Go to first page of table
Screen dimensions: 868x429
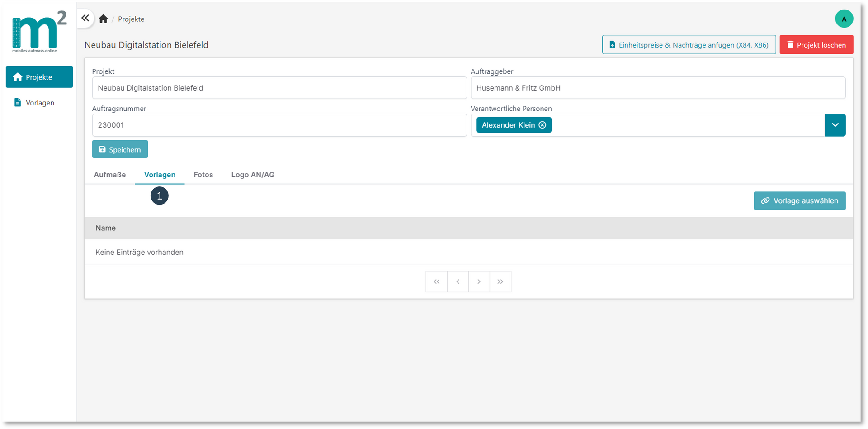pyautogui.click(x=437, y=281)
